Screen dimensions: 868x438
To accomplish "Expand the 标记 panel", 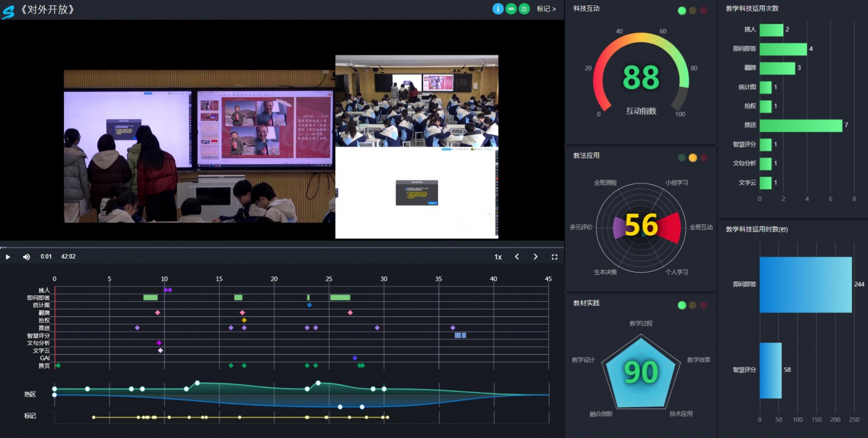I will coord(546,9).
